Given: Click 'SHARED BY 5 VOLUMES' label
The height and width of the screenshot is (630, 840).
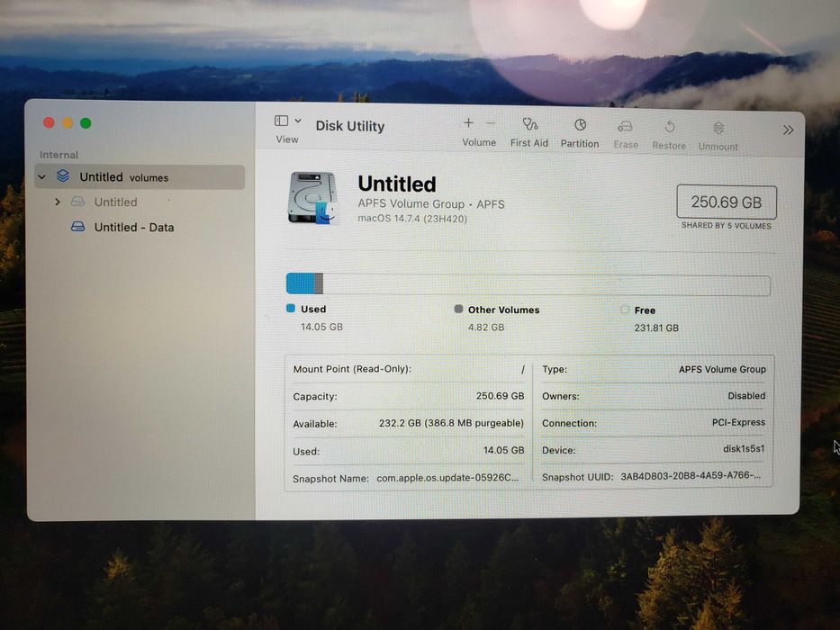Looking at the screenshot, I should click(x=727, y=226).
